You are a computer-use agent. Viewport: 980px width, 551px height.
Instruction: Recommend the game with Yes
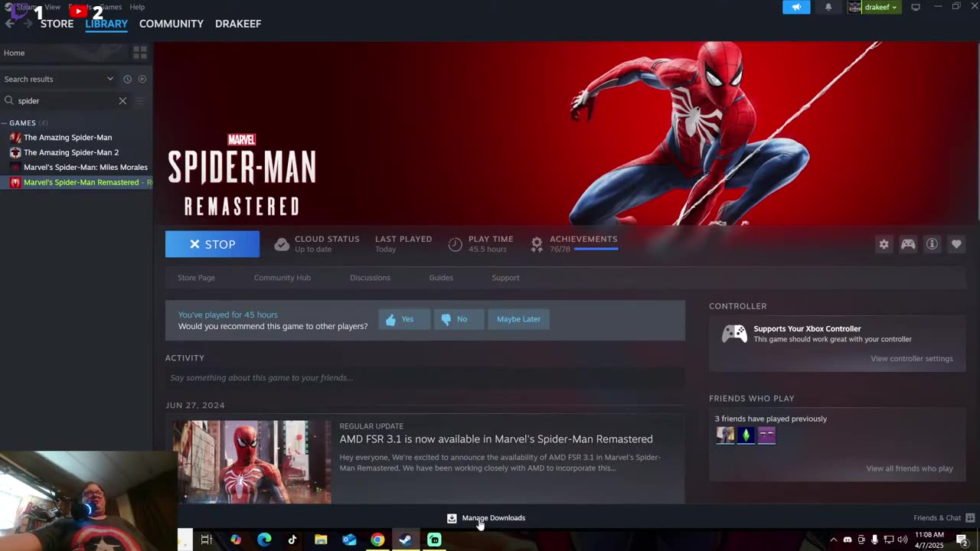(404, 319)
